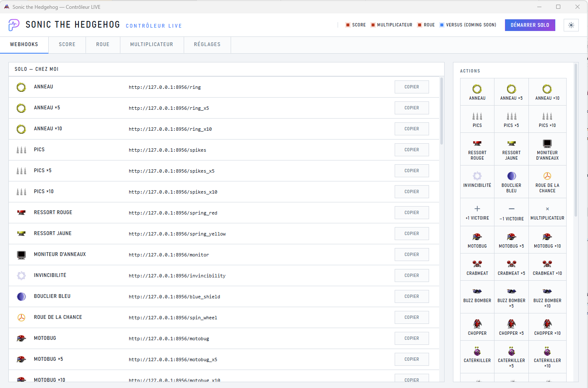Copy the Motobug ×5 webhook URL
588x388 pixels.
click(x=412, y=360)
